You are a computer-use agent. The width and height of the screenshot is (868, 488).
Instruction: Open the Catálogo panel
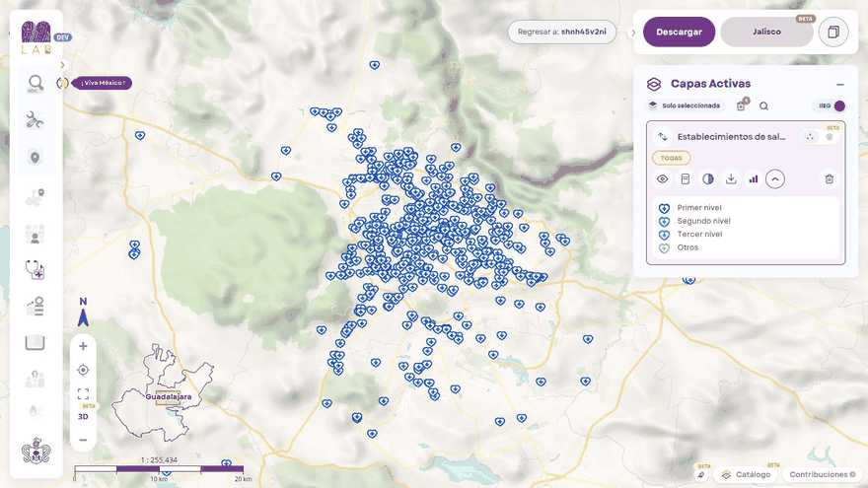pos(747,475)
